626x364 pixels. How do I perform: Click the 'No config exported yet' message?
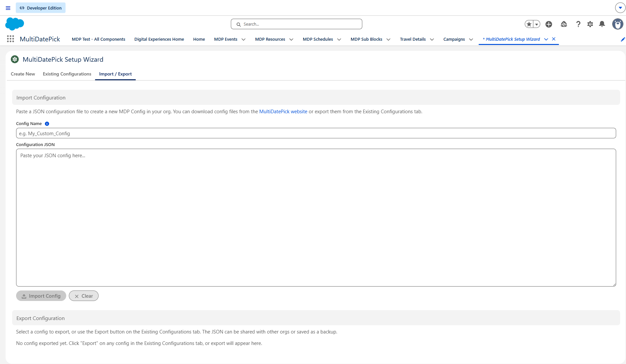pos(139,343)
